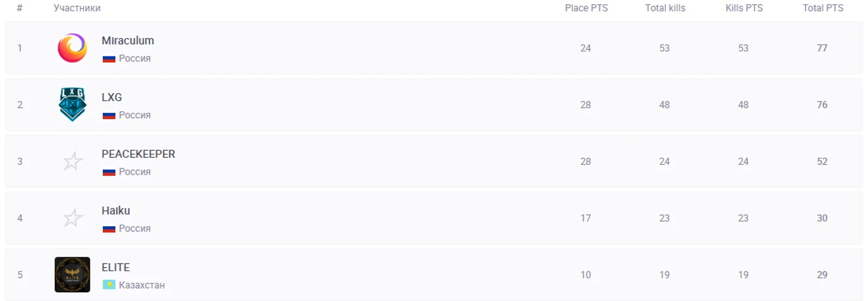Open the ELITE black team logo

73,274
